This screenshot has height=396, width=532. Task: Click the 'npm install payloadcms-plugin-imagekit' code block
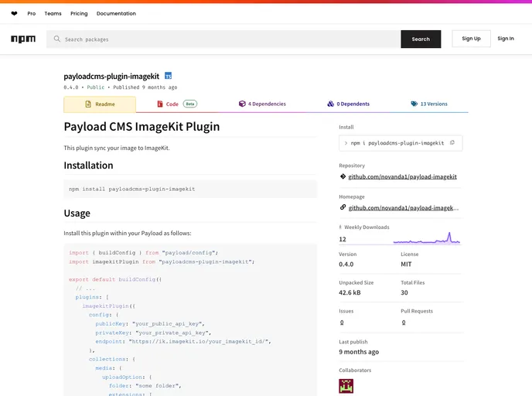[x=190, y=189]
